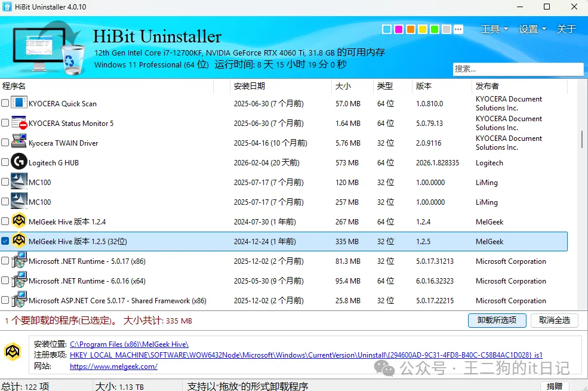Click the 2026.1.828335 version cell
Image resolution: width=588 pixels, height=391 pixels.
[437, 163]
